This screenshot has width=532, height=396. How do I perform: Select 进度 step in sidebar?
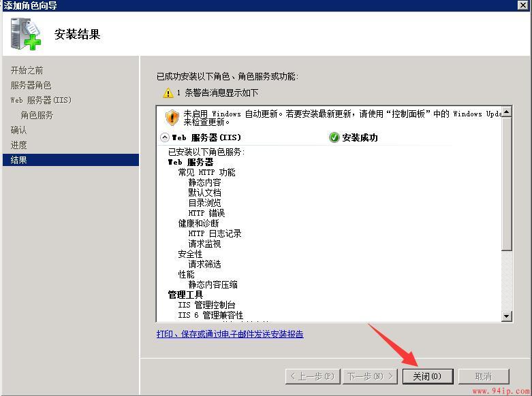tap(18, 145)
